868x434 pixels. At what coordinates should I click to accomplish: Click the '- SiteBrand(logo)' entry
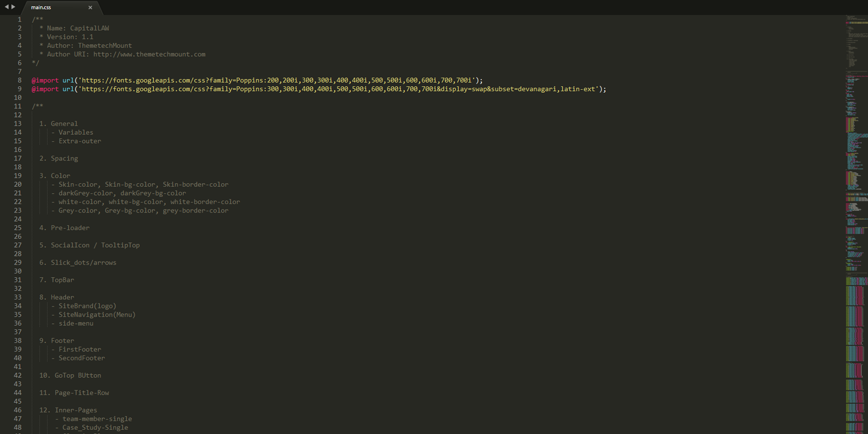(x=84, y=306)
